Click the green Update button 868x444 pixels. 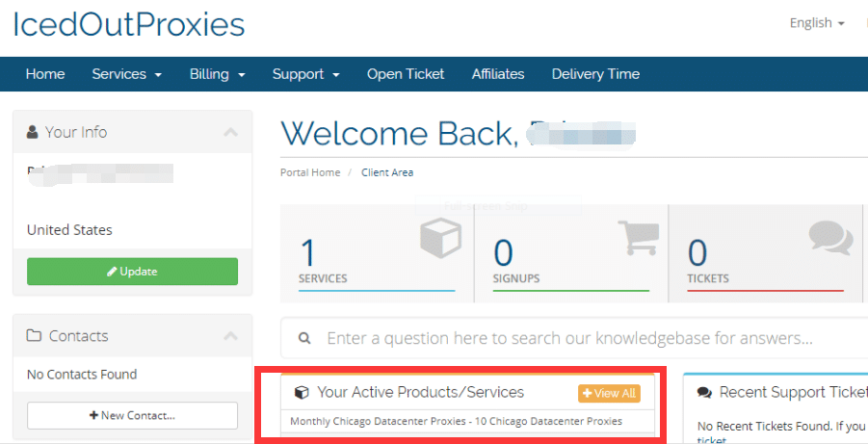pos(132,272)
